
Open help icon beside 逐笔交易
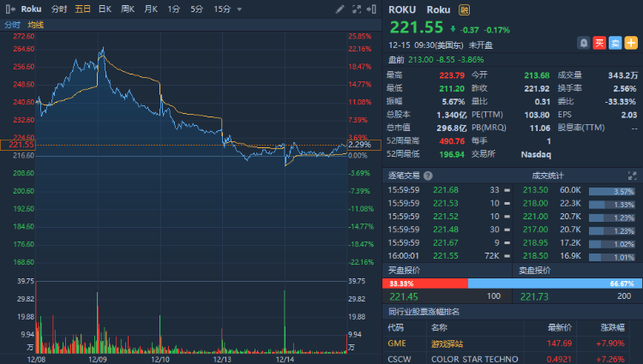pyautogui.click(x=428, y=176)
